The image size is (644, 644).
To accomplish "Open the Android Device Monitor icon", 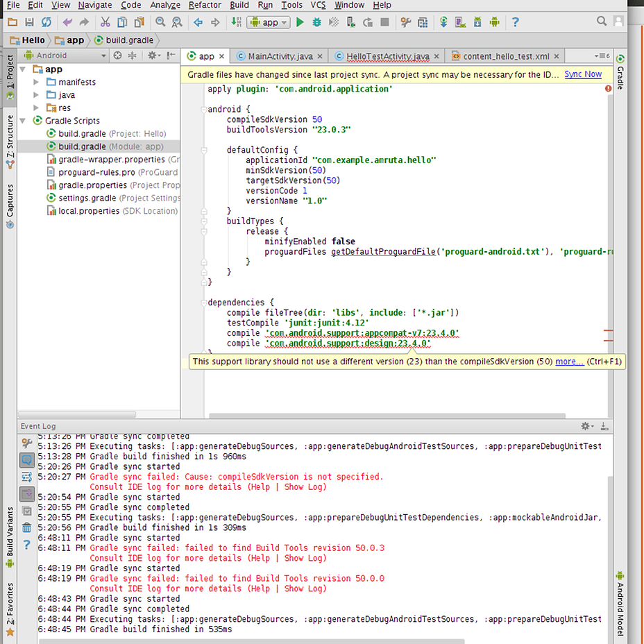I will coord(495,22).
